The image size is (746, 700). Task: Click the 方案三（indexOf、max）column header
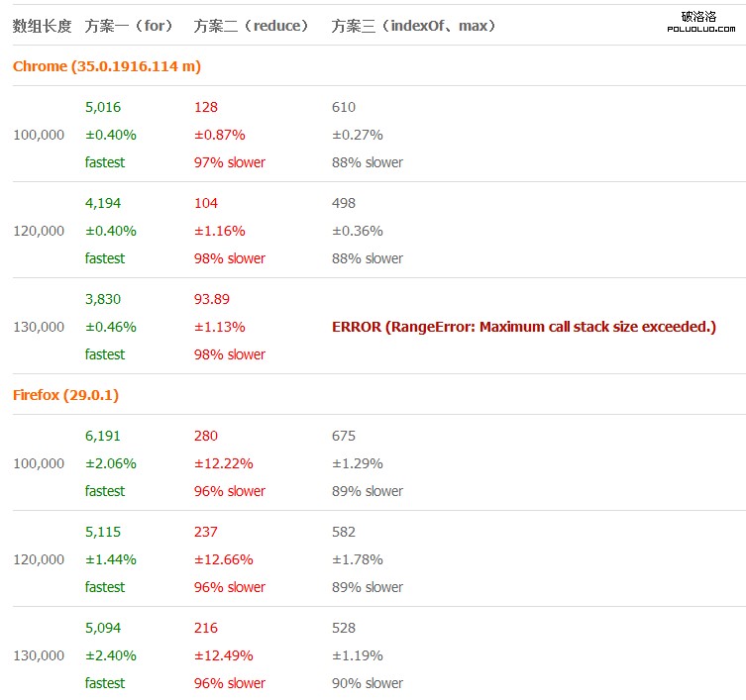[x=414, y=26]
